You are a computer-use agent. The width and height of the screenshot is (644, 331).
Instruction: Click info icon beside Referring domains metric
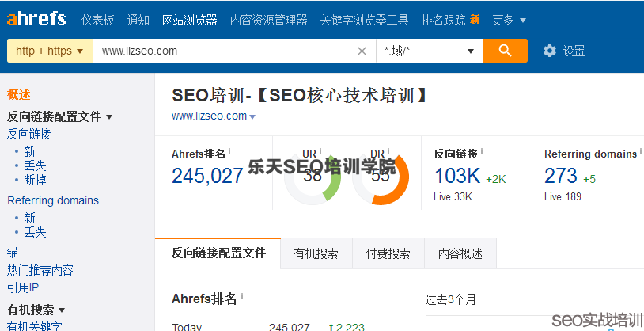[x=640, y=152]
